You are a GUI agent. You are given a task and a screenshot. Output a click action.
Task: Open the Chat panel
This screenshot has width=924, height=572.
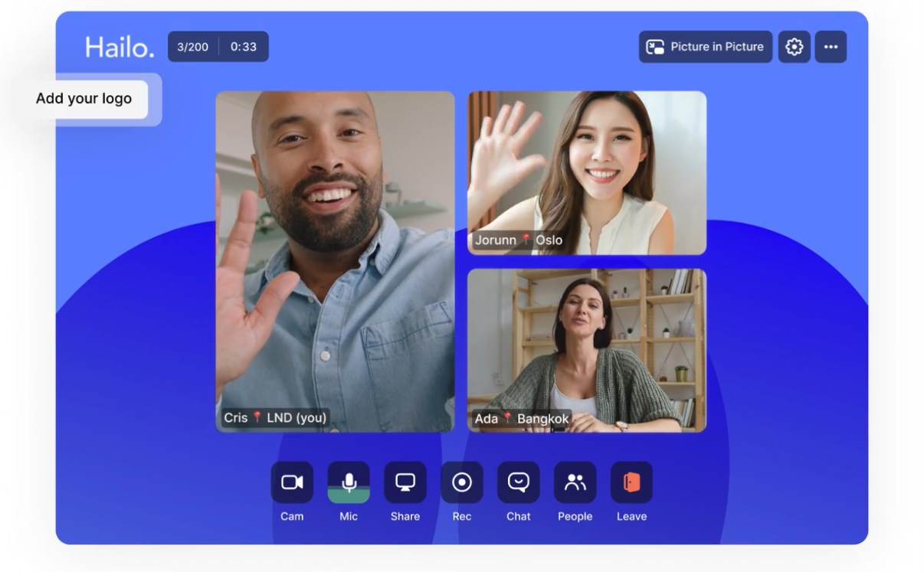point(519,482)
